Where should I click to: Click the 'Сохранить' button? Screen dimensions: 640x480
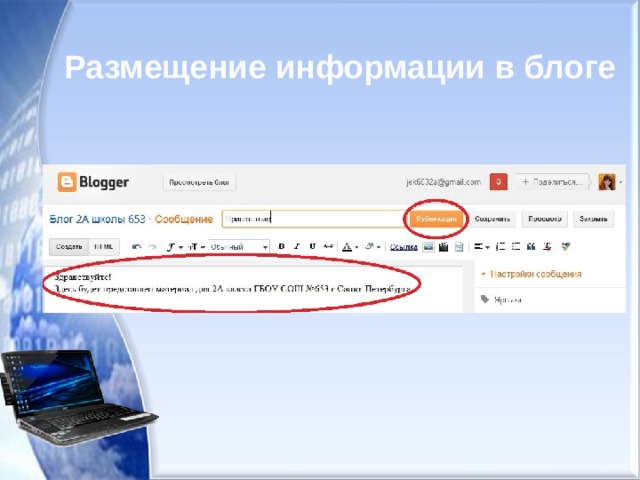492,219
